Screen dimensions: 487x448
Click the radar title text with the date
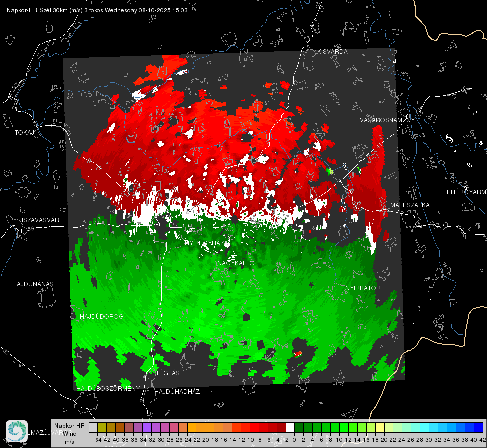[97, 10]
